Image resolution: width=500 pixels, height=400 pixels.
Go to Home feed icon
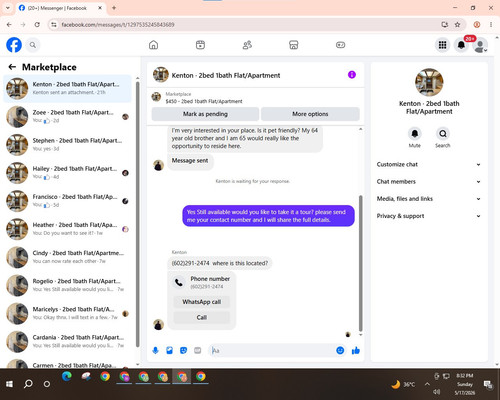(x=153, y=45)
